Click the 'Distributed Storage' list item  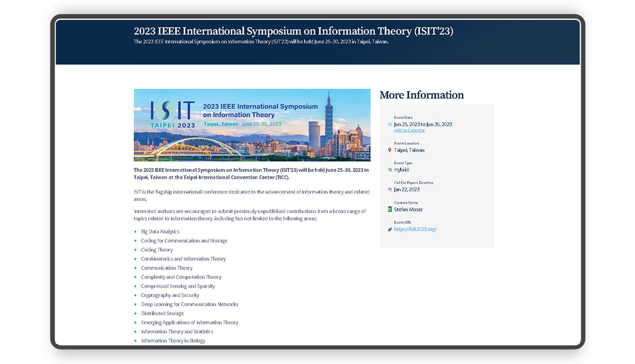point(162,314)
